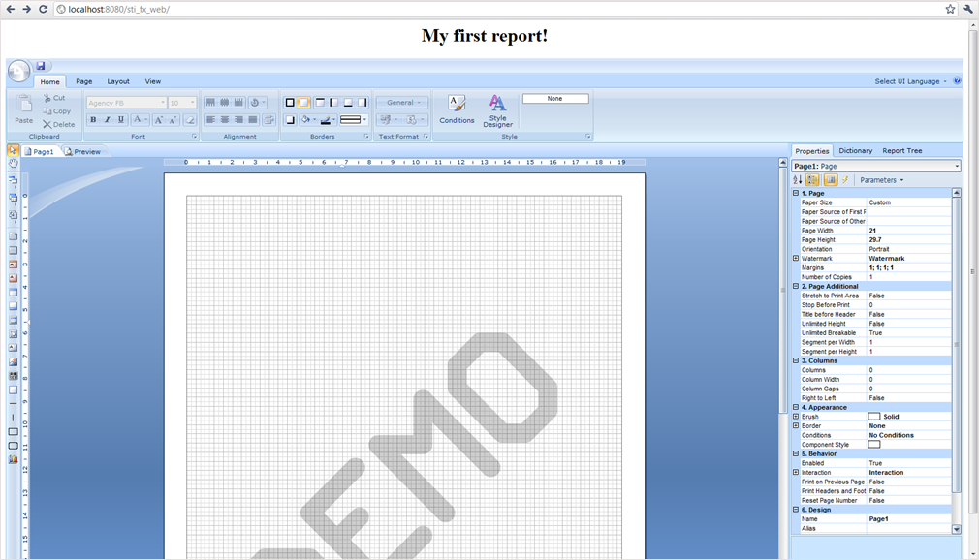Click the Cut scissors icon
Screen dimensions: 979x560
(x=54, y=98)
